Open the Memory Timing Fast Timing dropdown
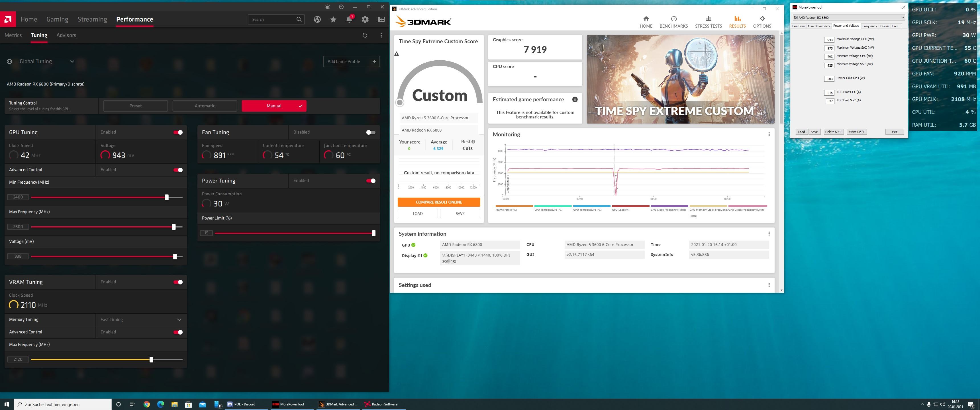Image resolution: width=980 pixels, height=410 pixels. point(141,320)
